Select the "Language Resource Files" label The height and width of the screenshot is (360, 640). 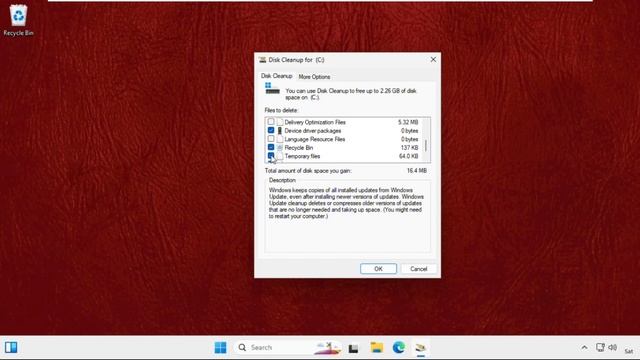click(x=315, y=139)
